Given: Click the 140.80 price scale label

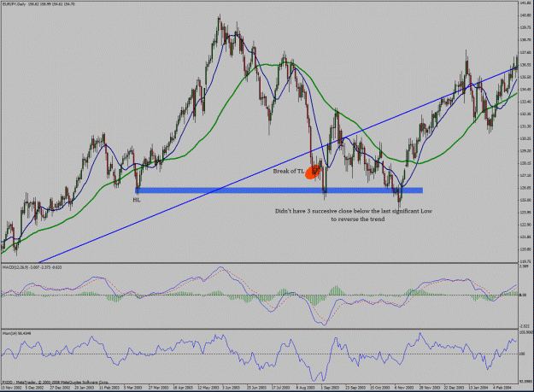Looking at the screenshot, I should (x=525, y=15).
